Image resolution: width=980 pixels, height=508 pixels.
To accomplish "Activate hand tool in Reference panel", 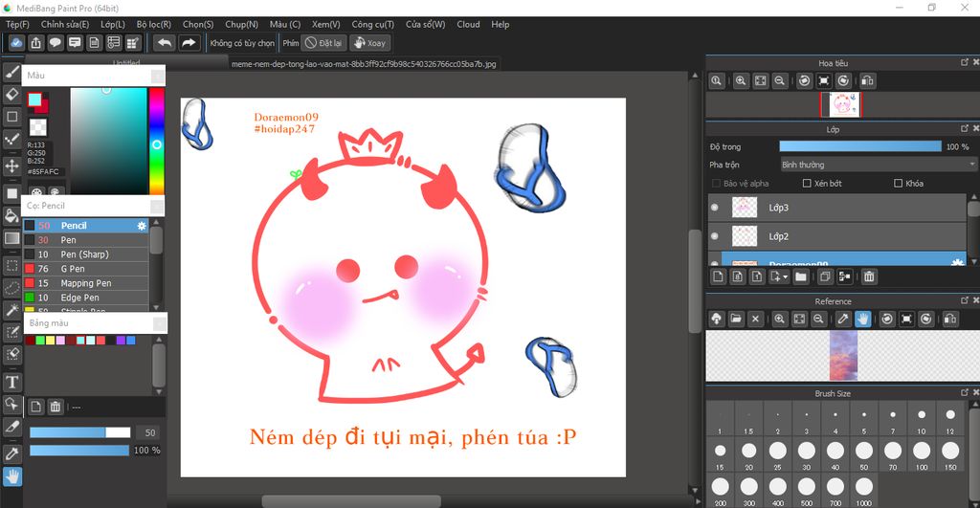I will pos(862,319).
